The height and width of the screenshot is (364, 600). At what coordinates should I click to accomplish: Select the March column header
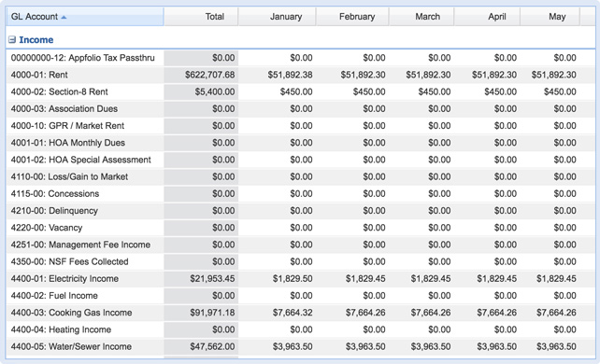tap(421, 17)
